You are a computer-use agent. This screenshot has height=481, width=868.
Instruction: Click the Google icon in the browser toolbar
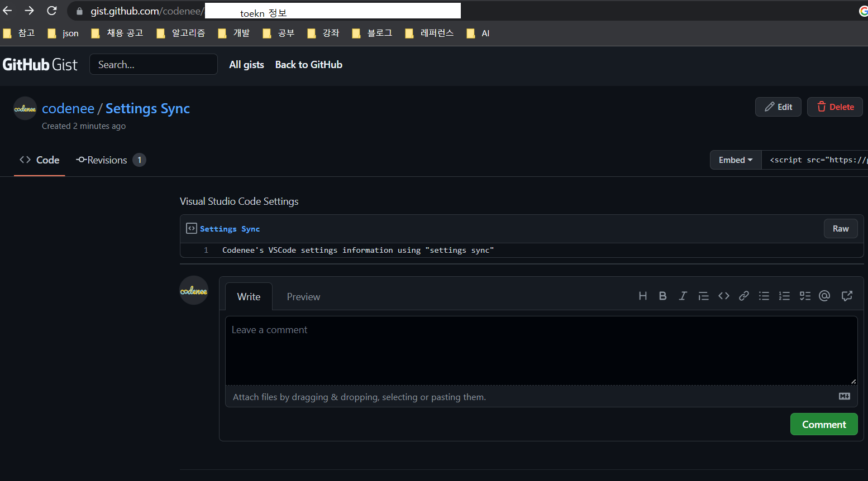coord(864,11)
